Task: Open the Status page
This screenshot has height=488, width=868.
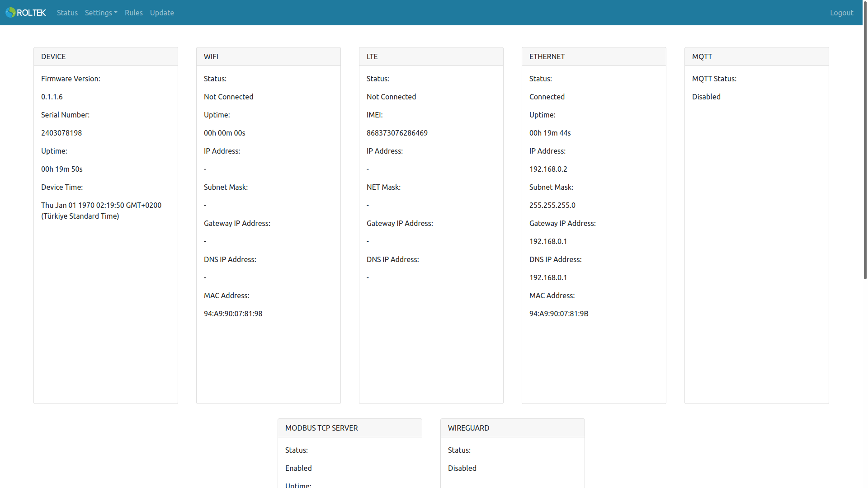Action: click(67, 13)
